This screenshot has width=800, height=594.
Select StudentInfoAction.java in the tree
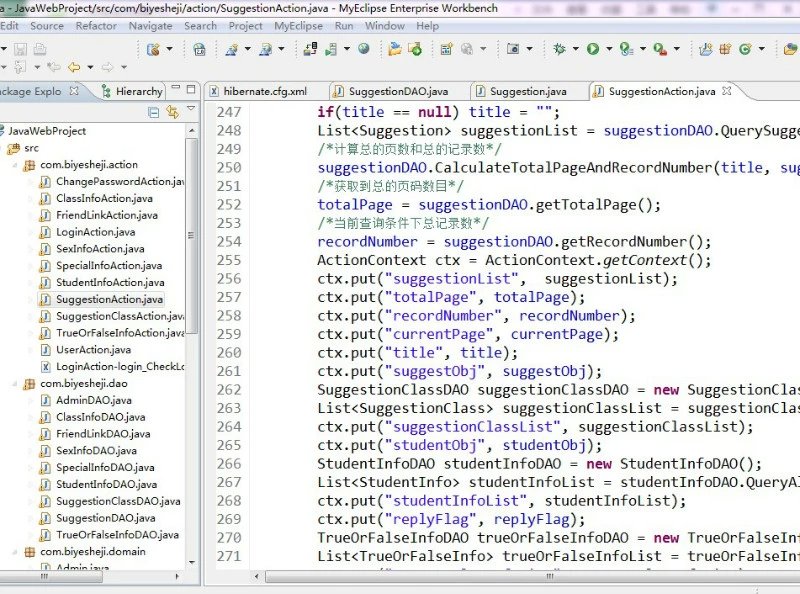110,283
